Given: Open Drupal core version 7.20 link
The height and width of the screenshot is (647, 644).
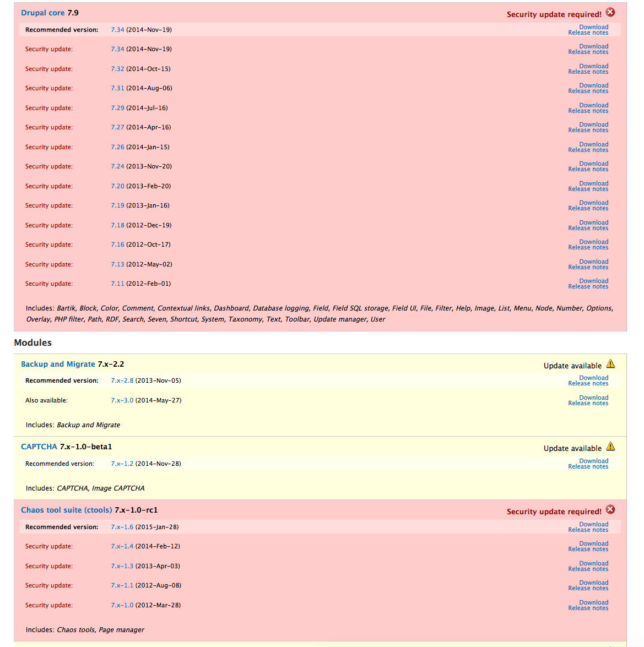Looking at the screenshot, I should point(118,187).
